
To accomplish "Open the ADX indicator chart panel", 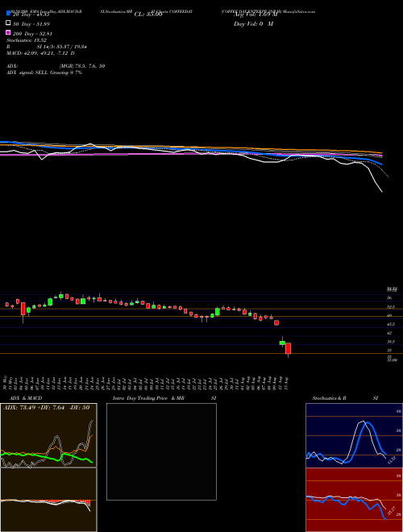I will tap(48, 435).
